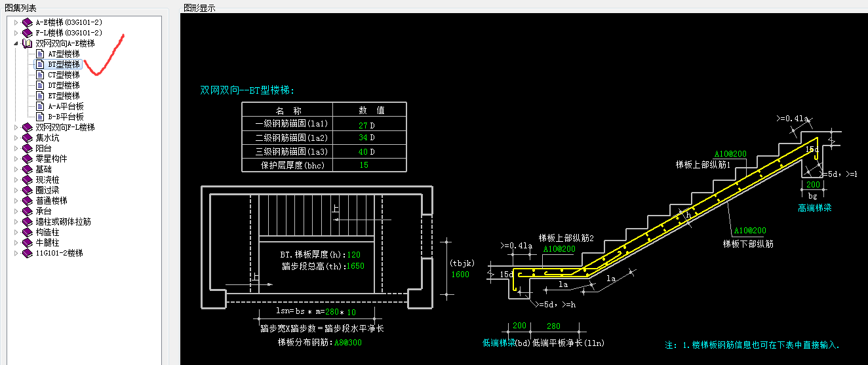
Task: Click the document icon next to AT型楼梯
Action: [40, 54]
